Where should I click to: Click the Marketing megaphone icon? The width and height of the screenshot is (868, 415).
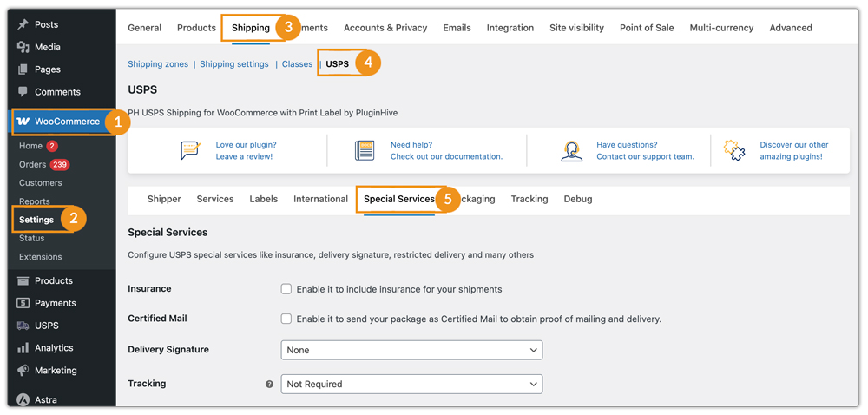(23, 370)
